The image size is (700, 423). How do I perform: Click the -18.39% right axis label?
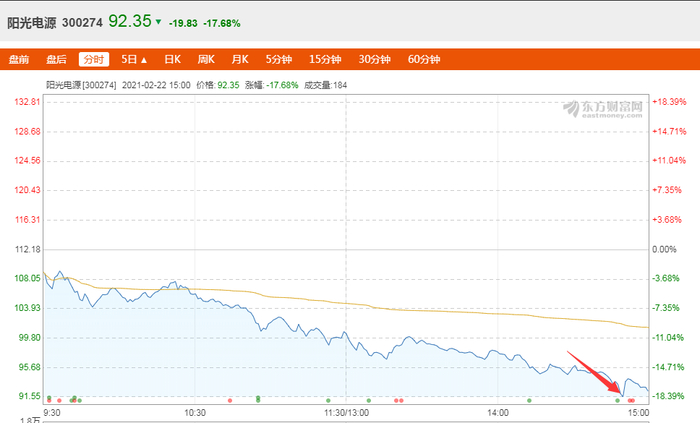pos(668,396)
